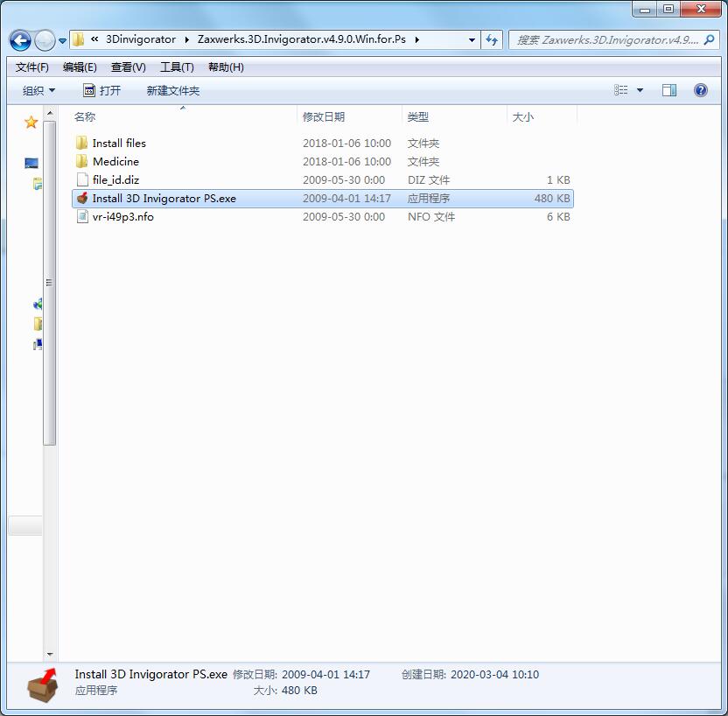Open help with the question mark icon
Viewport: 728px width, 716px height.
[x=701, y=90]
